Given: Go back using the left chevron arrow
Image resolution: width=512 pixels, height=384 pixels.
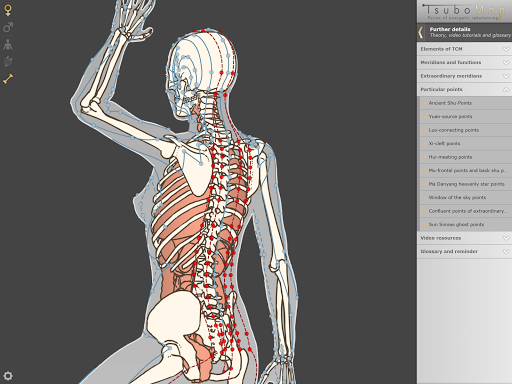Looking at the screenshot, I should pos(421,32).
